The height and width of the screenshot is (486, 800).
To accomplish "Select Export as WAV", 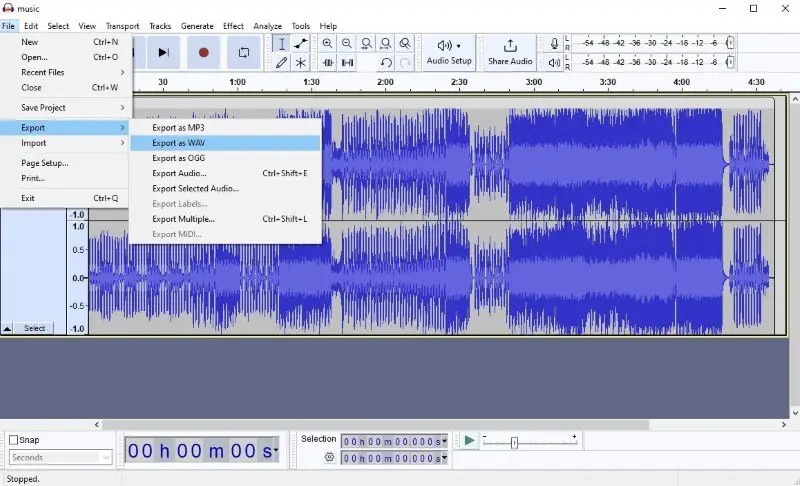I will [226, 143].
